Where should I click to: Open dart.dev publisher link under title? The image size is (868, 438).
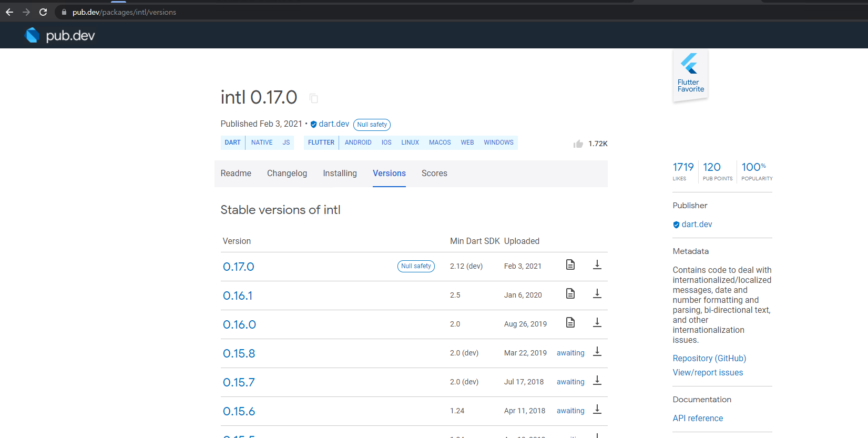pos(334,124)
